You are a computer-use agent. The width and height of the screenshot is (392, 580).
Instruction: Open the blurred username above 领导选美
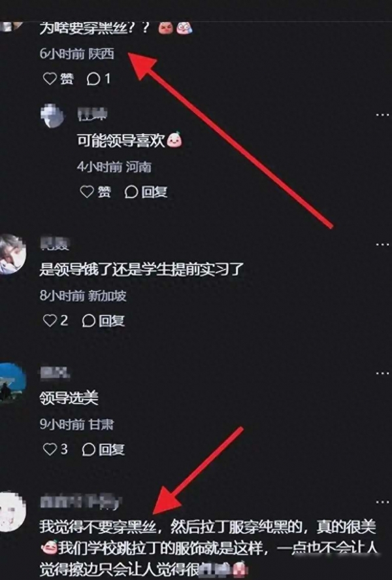(x=55, y=373)
